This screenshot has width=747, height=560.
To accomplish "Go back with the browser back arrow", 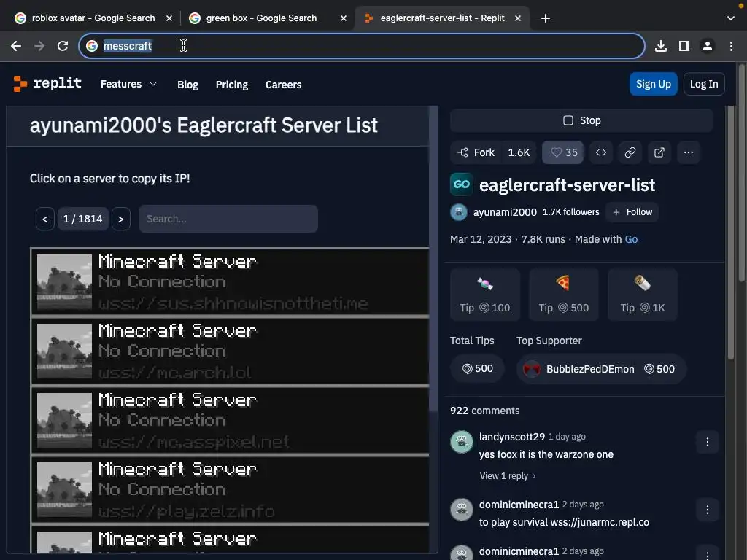I will click(16, 46).
